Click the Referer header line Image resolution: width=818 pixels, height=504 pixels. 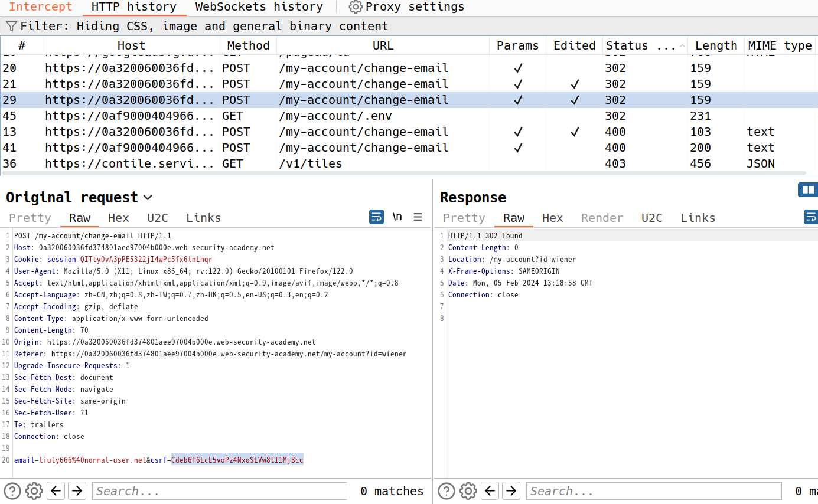pos(210,354)
